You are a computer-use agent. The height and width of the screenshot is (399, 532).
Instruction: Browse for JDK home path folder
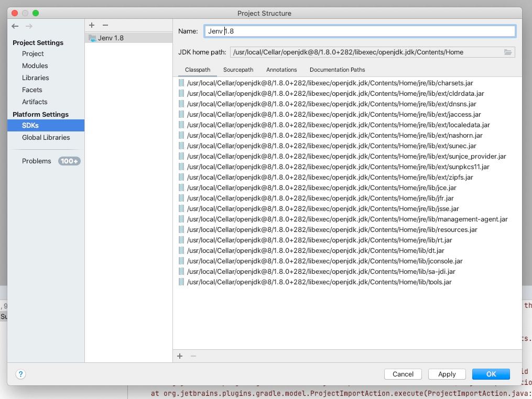pyautogui.click(x=507, y=52)
